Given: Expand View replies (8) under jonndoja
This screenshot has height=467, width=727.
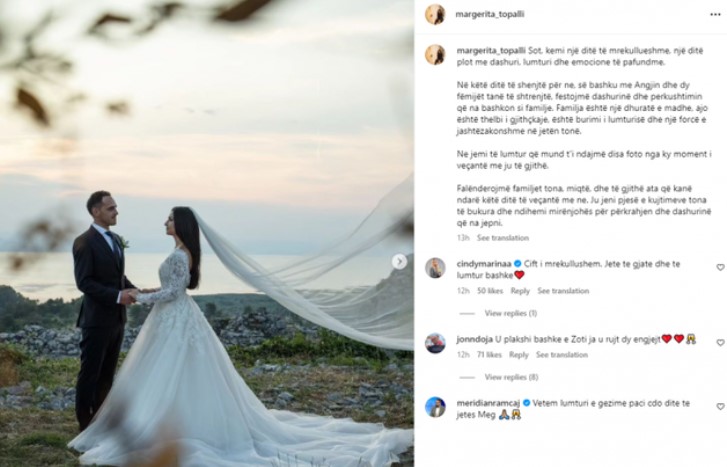Looking at the screenshot, I should click(x=511, y=377).
